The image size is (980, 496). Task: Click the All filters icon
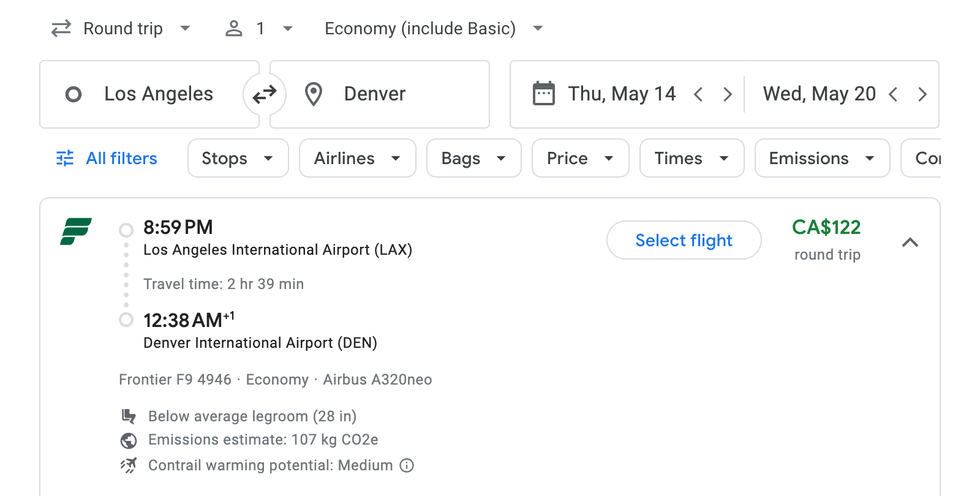pyautogui.click(x=65, y=158)
